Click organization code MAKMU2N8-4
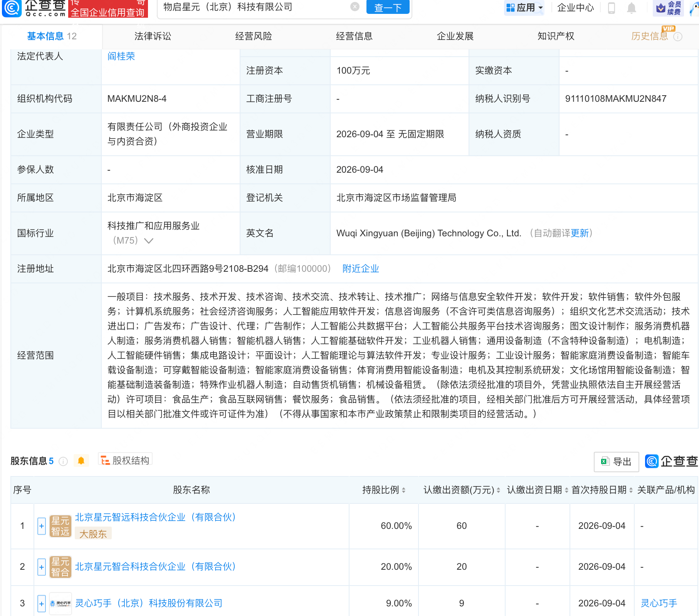Image resolution: width=699 pixels, height=616 pixels. [137, 99]
